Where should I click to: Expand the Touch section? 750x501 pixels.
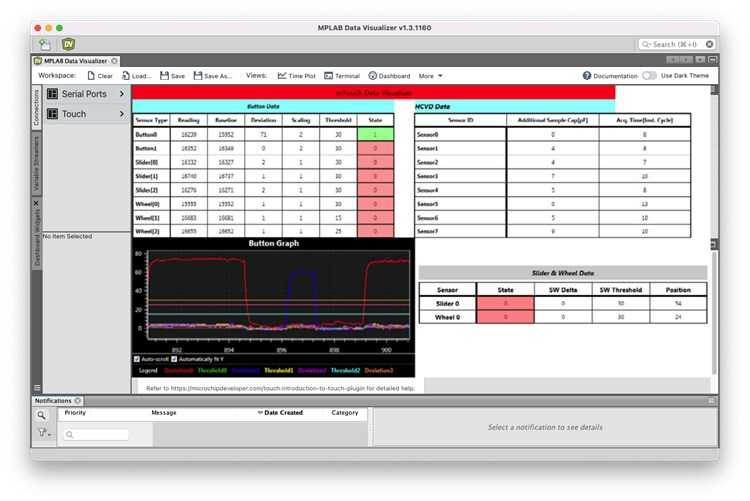(121, 114)
